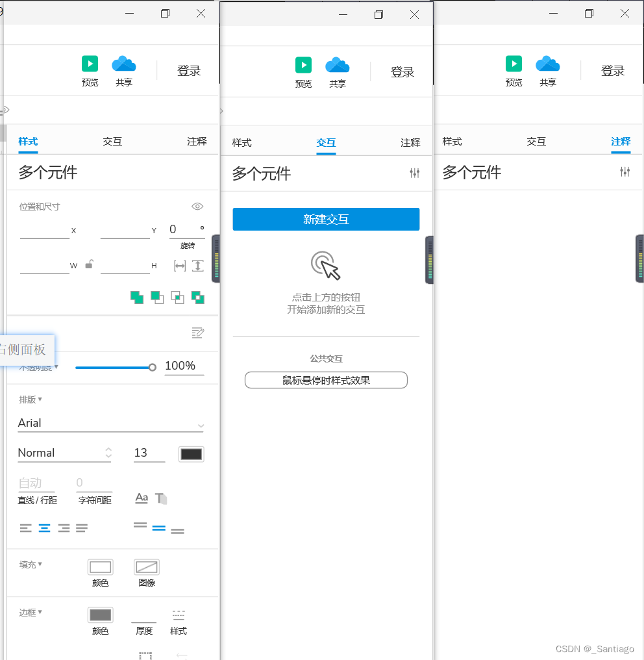Click the 预览 preview play icon
Image resolution: width=644 pixels, height=660 pixels.
tap(90, 63)
